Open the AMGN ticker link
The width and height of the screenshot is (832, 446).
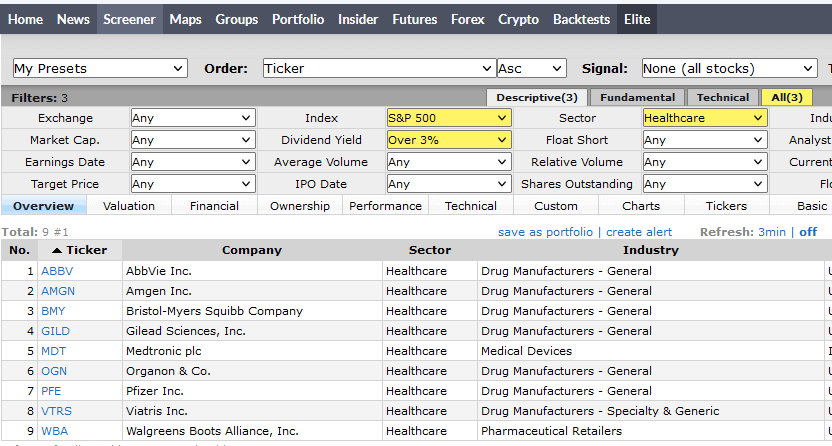pyautogui.click(x=58, y=291)
